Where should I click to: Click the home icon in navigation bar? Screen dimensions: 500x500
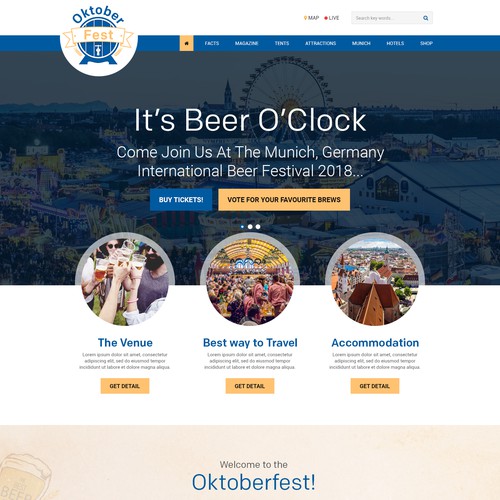[x=186, y=43]
